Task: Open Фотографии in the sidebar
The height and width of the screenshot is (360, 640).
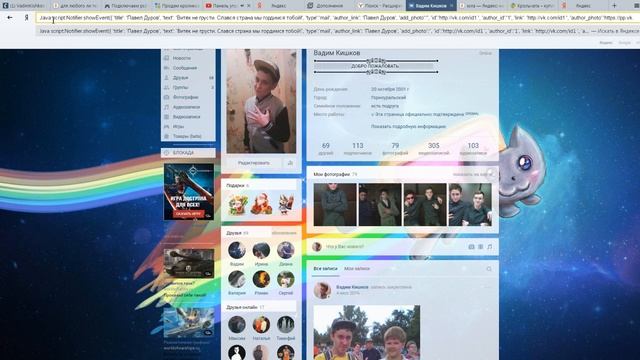Action: pos(185,97)
